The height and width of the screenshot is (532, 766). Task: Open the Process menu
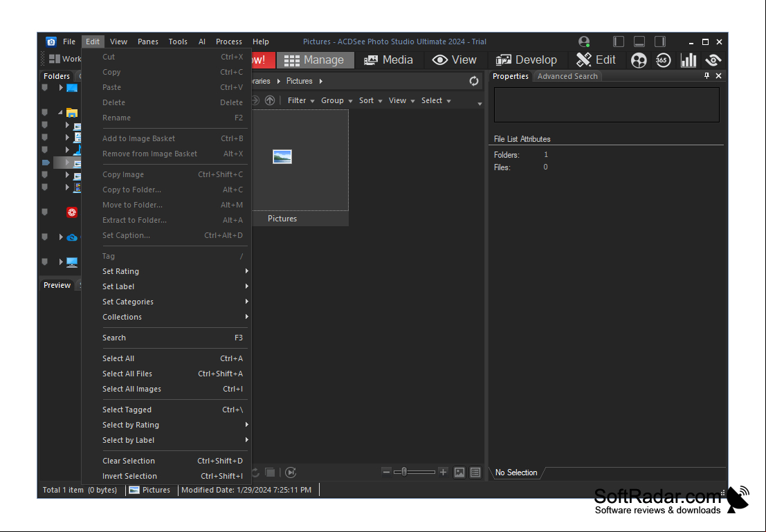228,42
